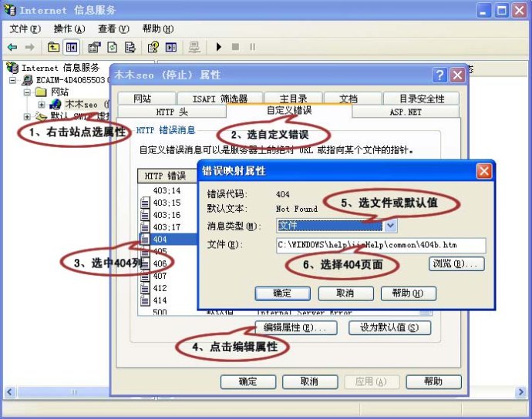The width and height of the screenshot is (532, 419).
Task: Click the 编辑属性(E)... button
Action: [296, 328]
